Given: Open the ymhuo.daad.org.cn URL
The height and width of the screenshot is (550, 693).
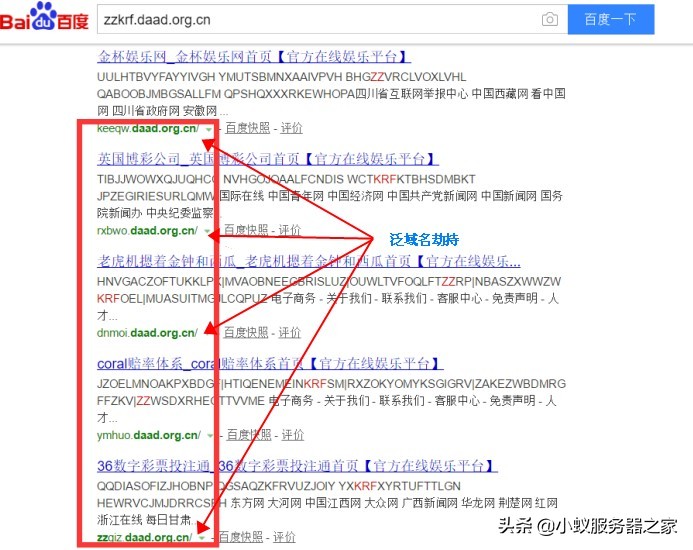Looking at the screenshot, I should (149, 435).
